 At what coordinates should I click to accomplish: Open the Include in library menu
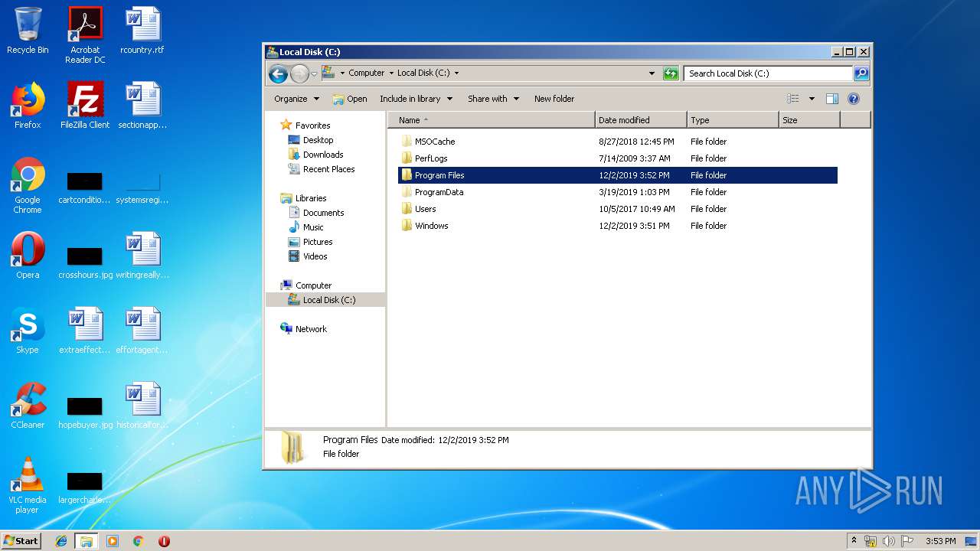(416, 99)
